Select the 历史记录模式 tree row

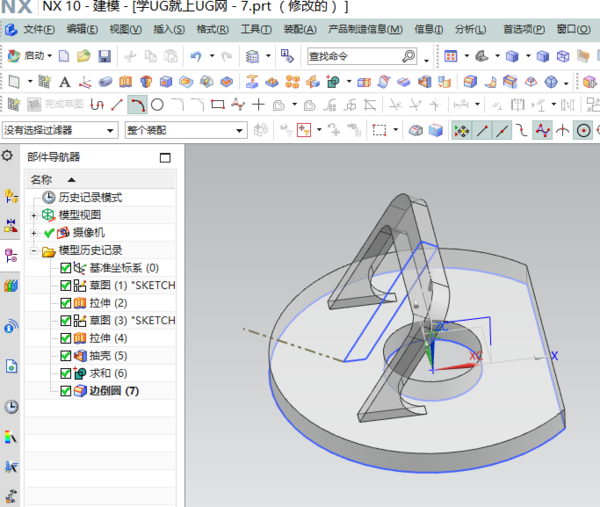coord(100,197)
